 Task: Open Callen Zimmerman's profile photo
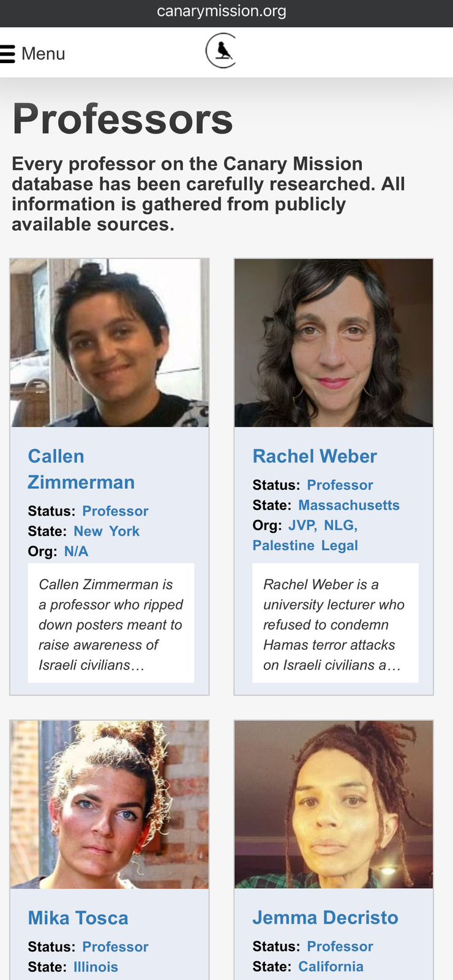tap(110, 343)
